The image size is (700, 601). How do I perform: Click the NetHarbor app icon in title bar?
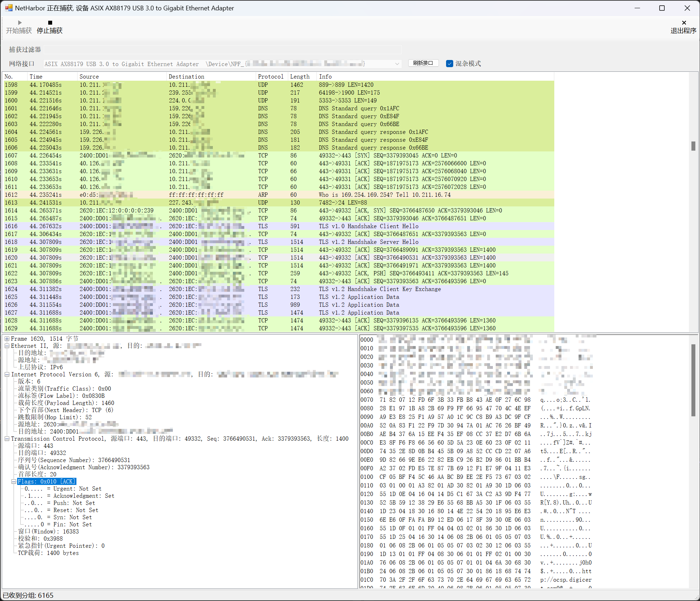[x=9, y=8]
